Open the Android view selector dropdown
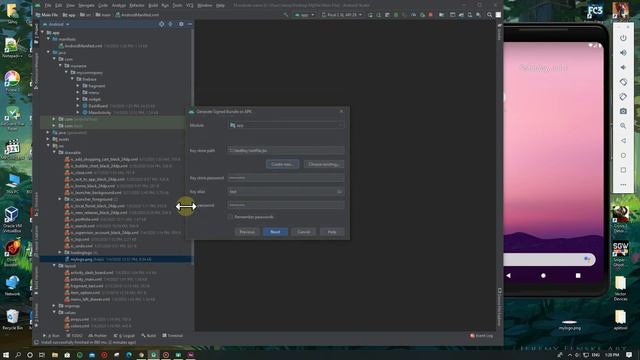The image size is (640, 360). 56,24
